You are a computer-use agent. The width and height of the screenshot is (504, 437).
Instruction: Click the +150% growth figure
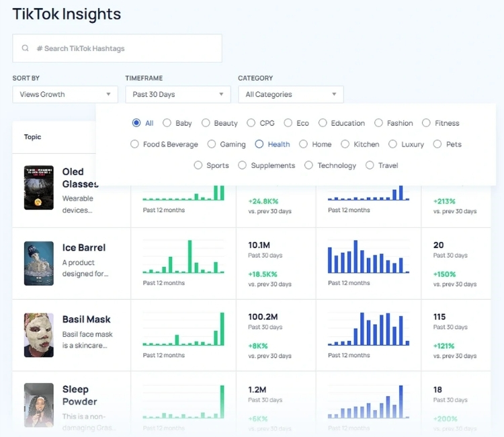[x=445, y=274]
